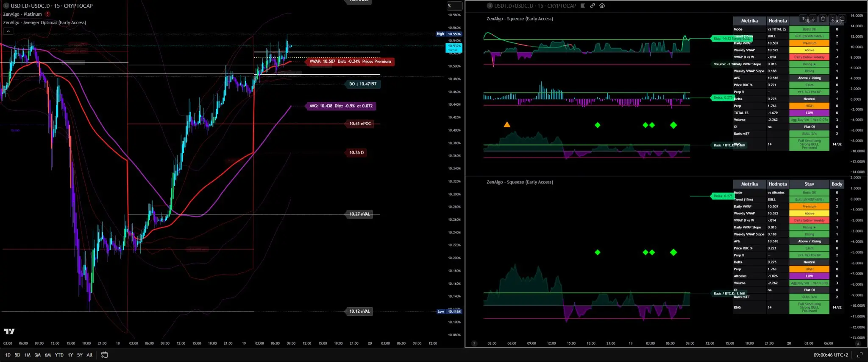Select the 1M time range

click(28, 355)
